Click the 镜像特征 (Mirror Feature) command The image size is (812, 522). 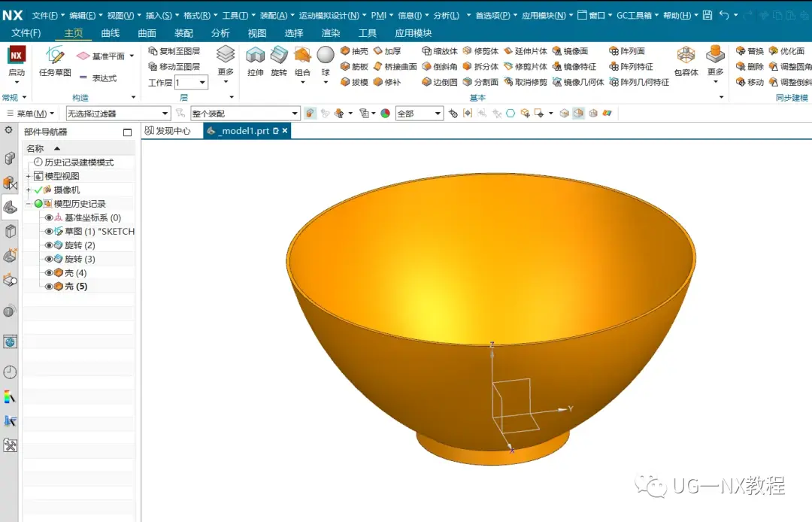point(574,66)
